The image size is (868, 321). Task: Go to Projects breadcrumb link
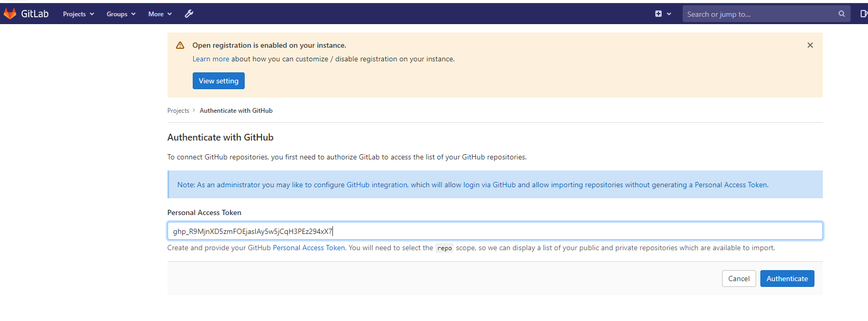(178, 111)
